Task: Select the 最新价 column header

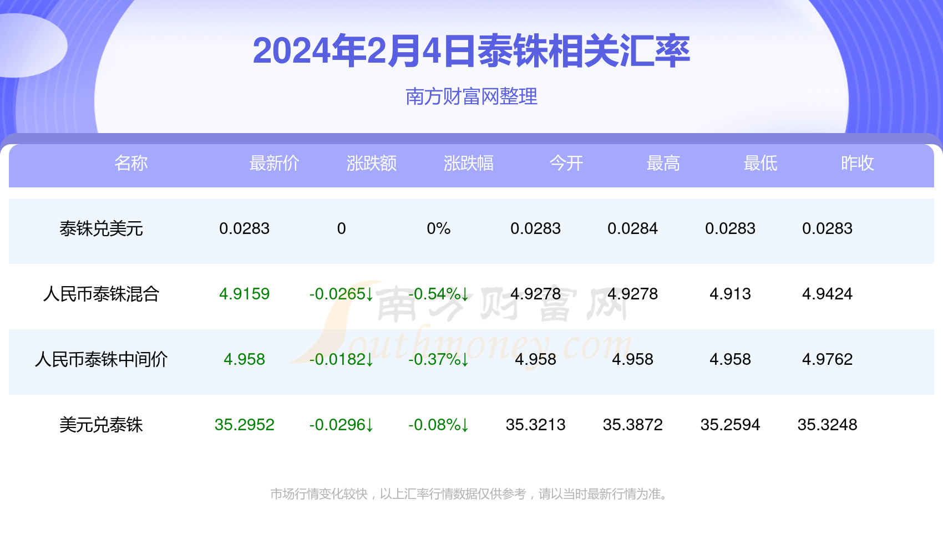Action: coord(275,163)
